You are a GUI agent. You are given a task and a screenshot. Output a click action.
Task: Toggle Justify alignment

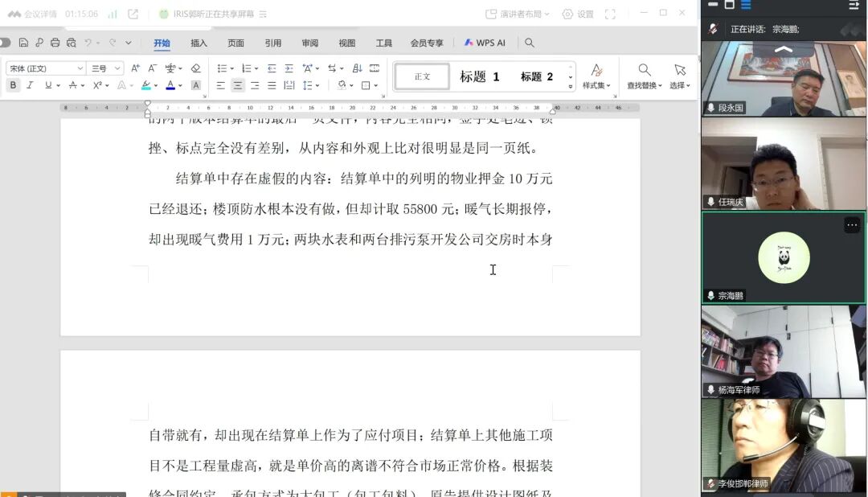[272, 85]
